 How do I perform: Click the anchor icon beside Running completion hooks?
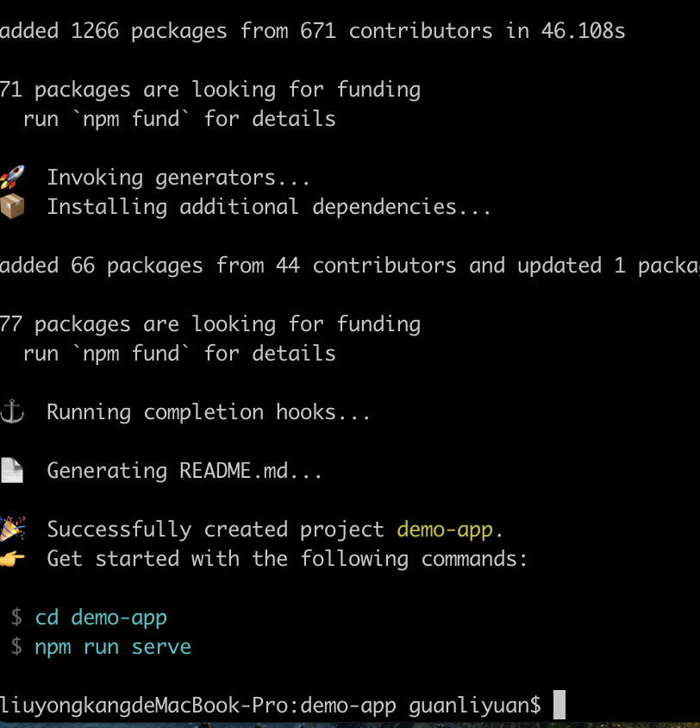coord(12,411)
